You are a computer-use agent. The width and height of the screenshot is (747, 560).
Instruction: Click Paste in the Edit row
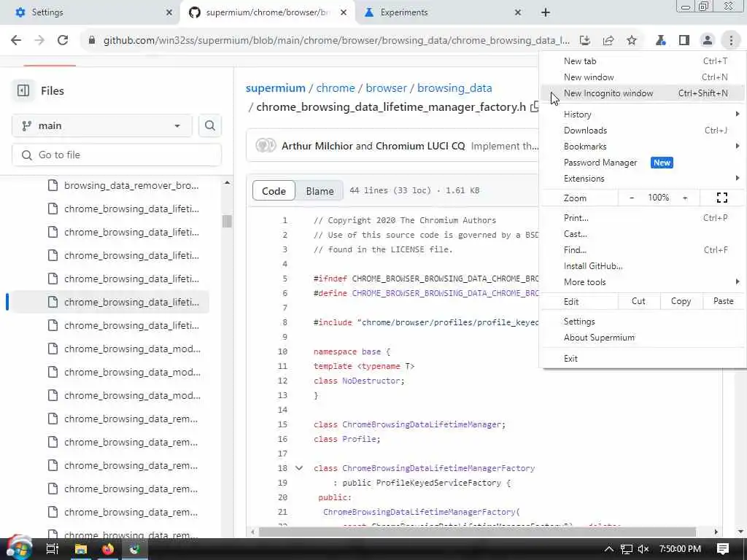click(x=723, y=301)
